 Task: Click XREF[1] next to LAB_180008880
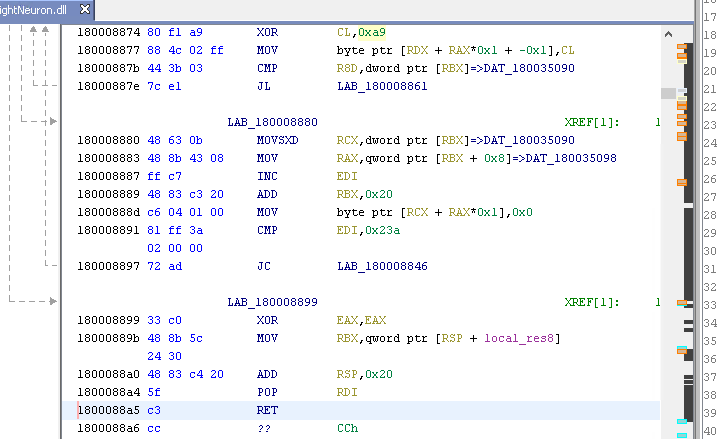click(x=592, y=122)
